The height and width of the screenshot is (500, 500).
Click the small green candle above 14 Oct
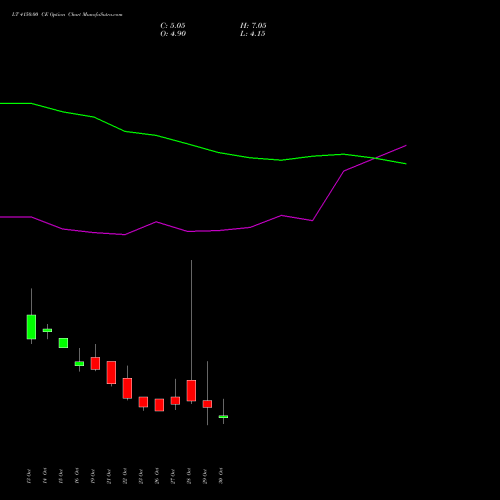click(x=47, y=330)
